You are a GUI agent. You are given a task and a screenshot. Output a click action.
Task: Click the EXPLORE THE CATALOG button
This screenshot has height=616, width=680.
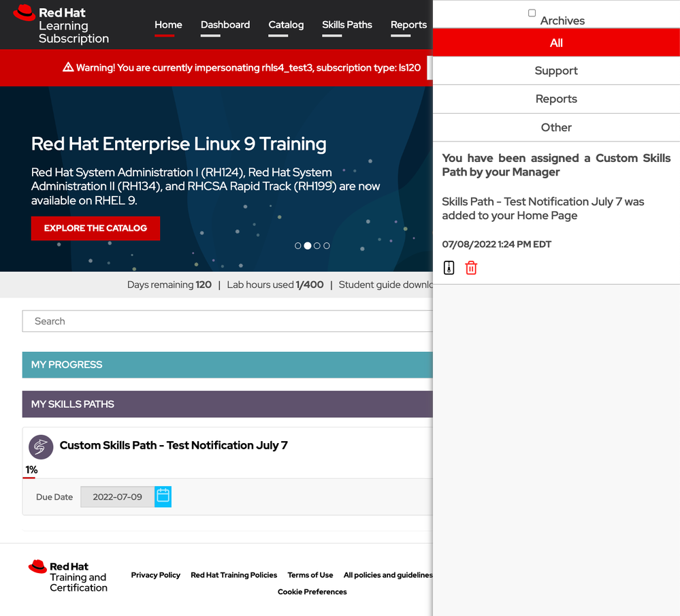pos(95,228)
